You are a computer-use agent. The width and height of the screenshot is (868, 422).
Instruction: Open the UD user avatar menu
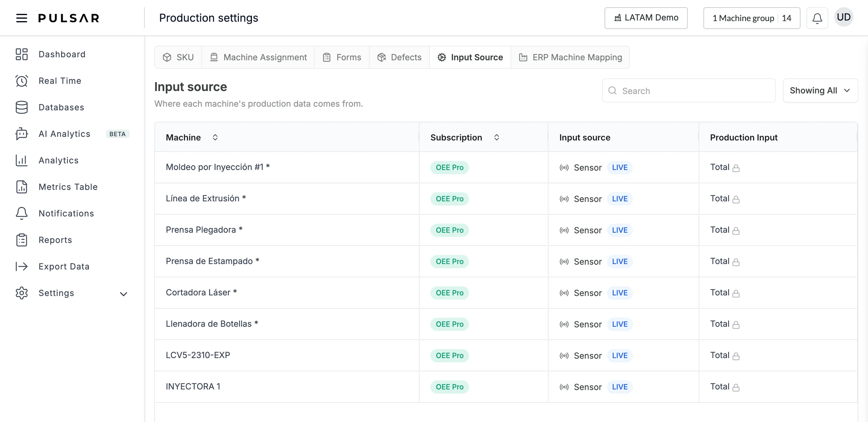pyautogui.click(x=844, y=17)
